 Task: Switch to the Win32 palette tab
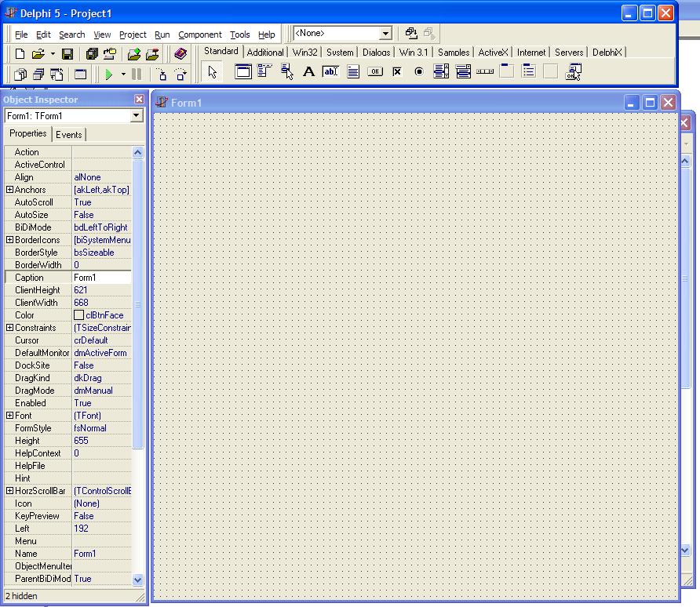[305, 53]
